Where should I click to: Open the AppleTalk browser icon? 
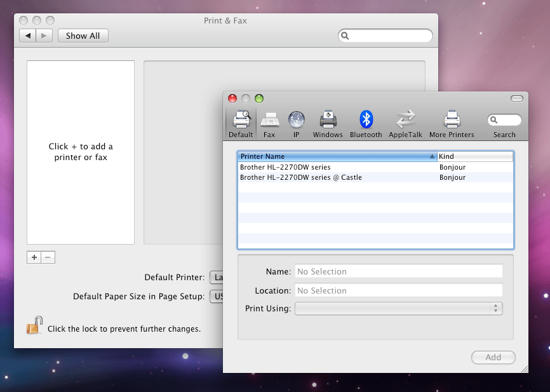tap(405, 123)
